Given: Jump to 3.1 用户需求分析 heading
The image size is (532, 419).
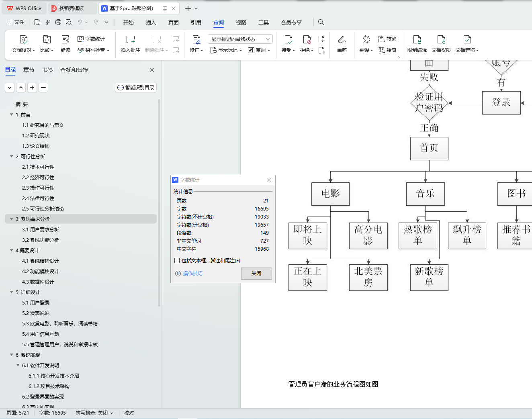Looking at the screenshot, I should tap(41, 229).
